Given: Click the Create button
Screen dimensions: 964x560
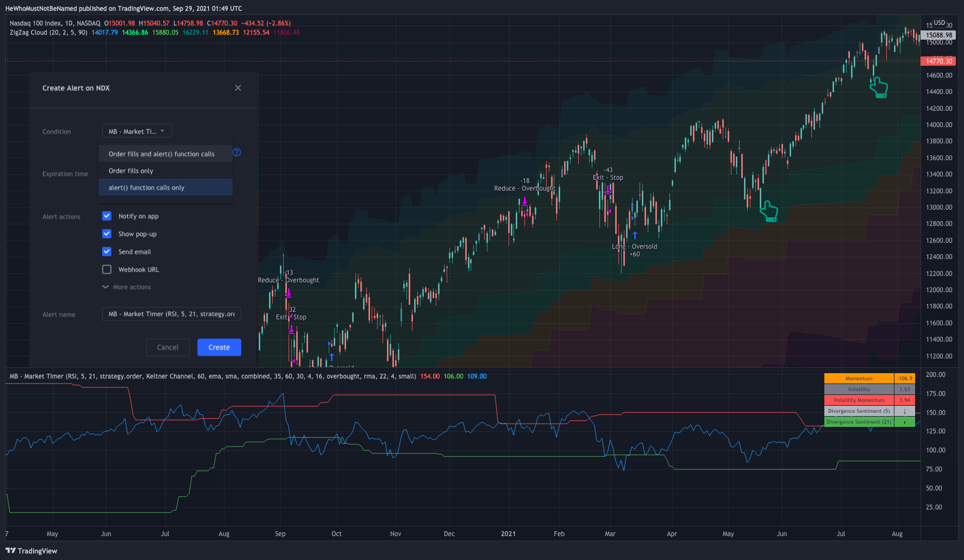Looking at the screenshot, I should (219, 348).
